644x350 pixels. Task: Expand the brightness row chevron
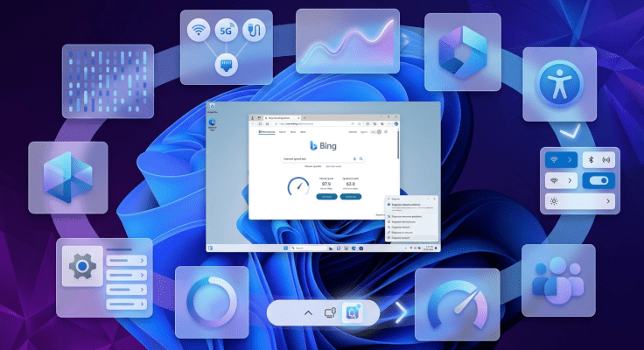pos(608,201)
